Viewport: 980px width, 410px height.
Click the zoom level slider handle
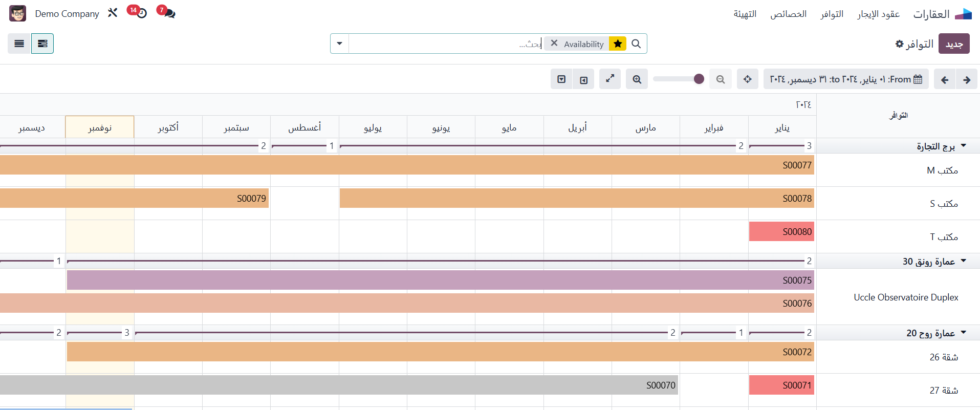point(699,79)
